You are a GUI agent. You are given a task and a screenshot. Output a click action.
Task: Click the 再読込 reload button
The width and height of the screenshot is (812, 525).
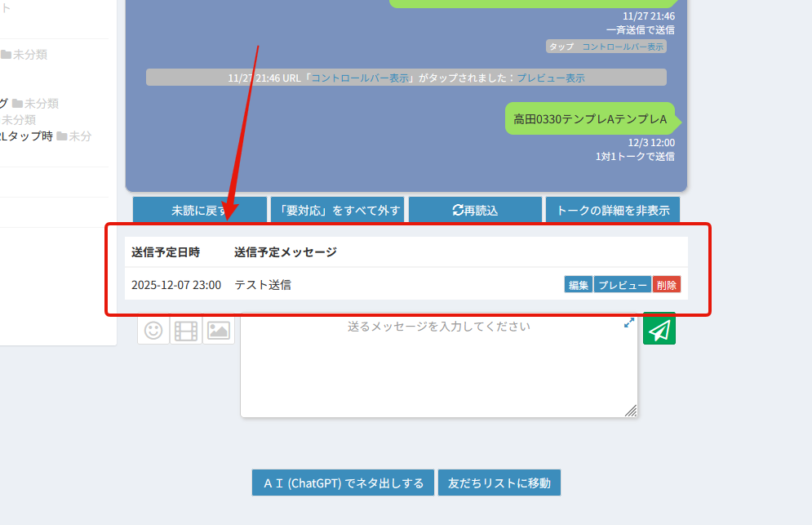(x=475, y=210)
